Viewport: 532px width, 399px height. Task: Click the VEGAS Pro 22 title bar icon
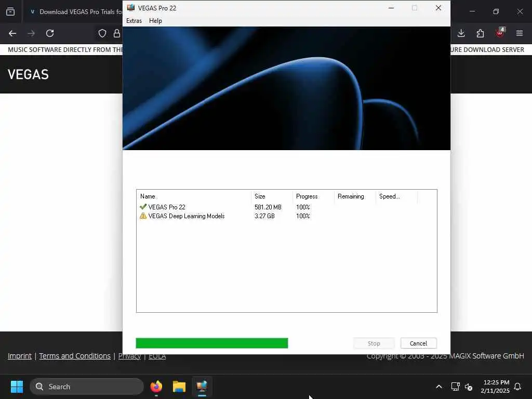click(x=130, y=8)
